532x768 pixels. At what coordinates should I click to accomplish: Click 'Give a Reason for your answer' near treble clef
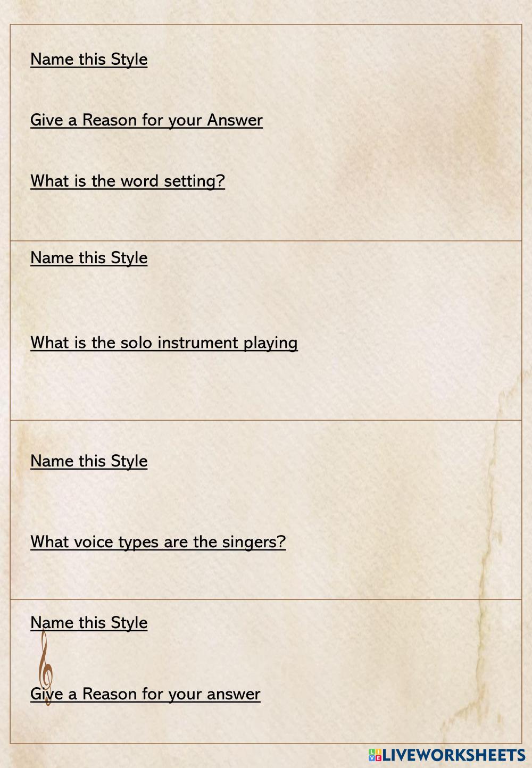(145, 694)
